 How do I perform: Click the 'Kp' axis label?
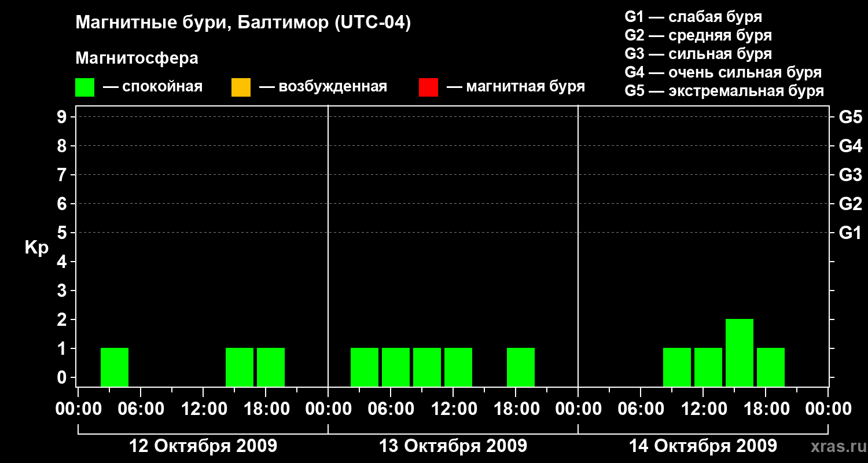(36, 248)
